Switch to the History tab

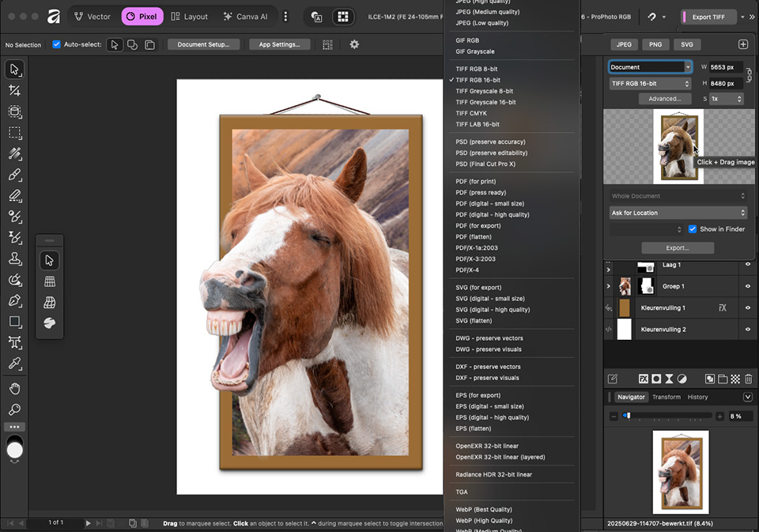click(x=697, y=397)
